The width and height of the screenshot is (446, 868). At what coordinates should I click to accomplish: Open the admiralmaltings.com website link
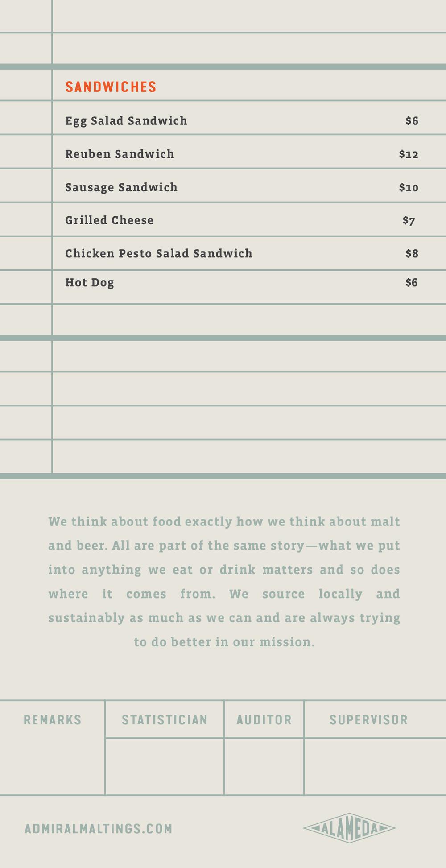point(99,829)
